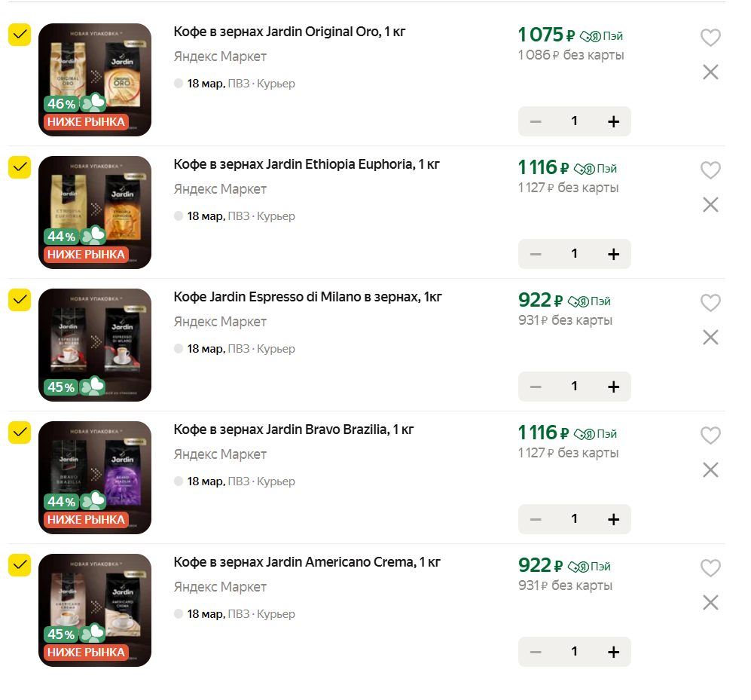Screen dimensions: 751x700
Task: Add Jardin Original Oro to favorites
Action: coord(710,38)
